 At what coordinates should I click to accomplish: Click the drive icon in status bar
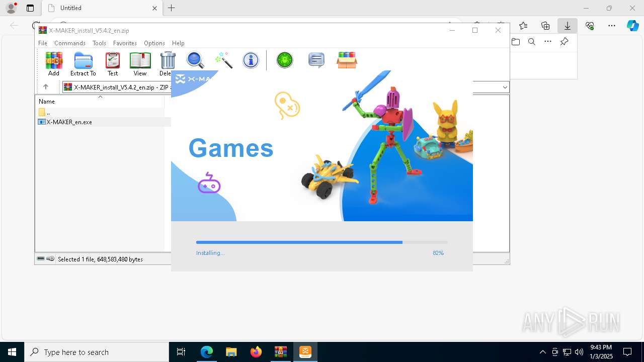pos(41,259)
